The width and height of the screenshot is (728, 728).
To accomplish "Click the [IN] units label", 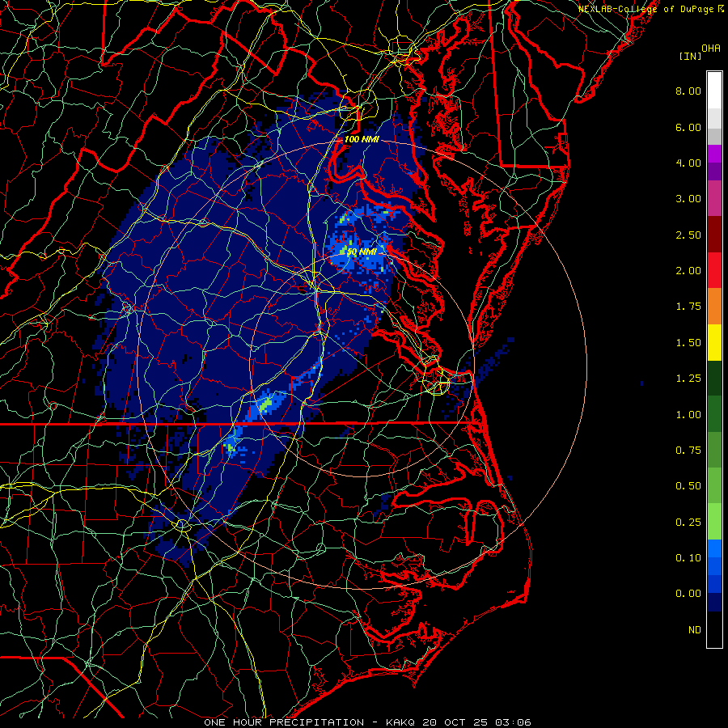I will pos(690,56).
